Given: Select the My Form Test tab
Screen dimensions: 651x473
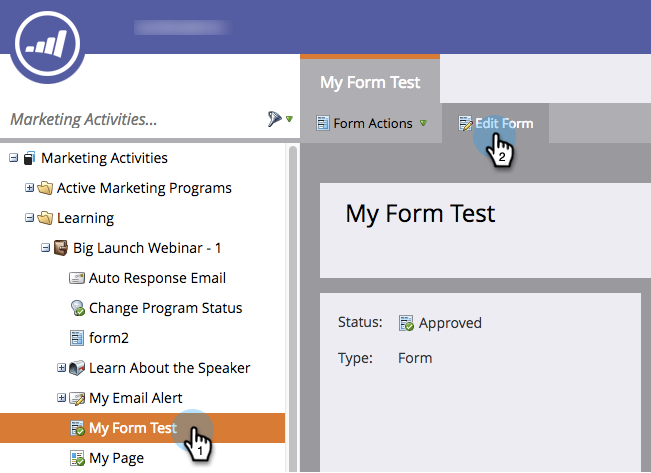Looking at the screenshot, I should [x=370, y=82].
